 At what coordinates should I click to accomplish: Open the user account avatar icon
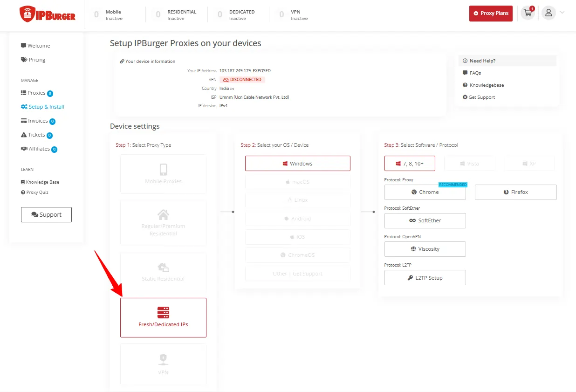(549, 13)
